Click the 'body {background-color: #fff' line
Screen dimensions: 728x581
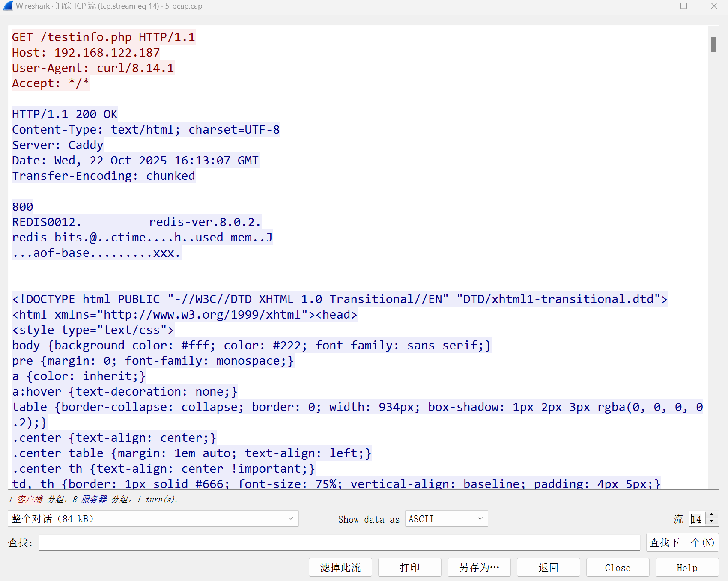tap(252, 346)
